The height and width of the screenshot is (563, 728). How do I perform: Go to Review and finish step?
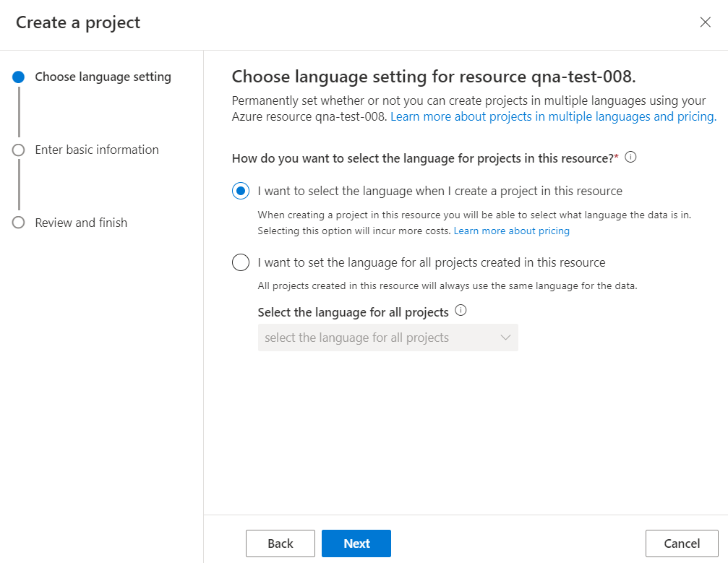point(81,223)
